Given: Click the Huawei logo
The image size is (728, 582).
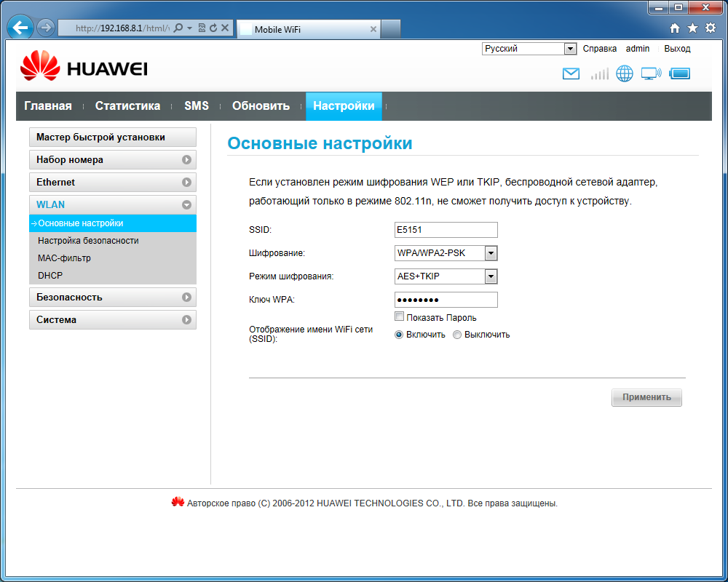Looking at the screenshot, I should tap(84, 66).
